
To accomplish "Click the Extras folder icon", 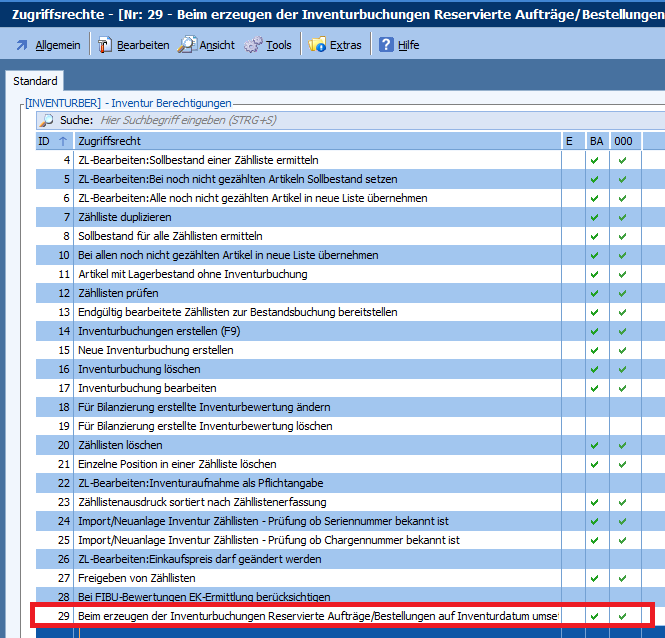I will point(317,45).
